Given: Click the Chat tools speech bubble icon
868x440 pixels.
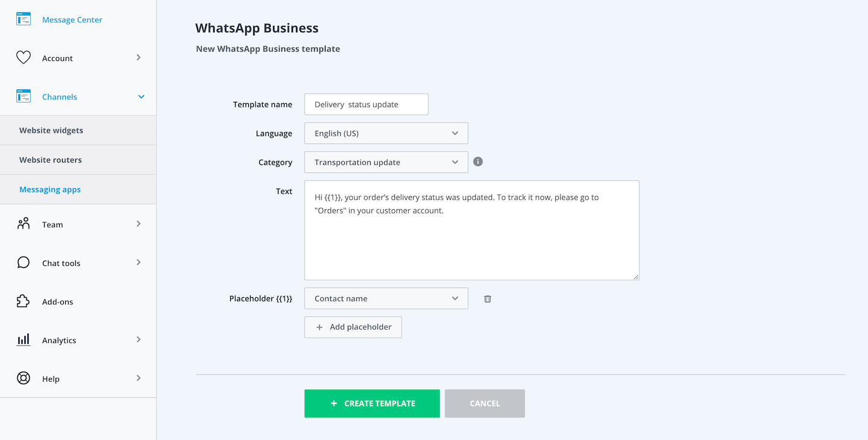Looking at the screenshot, I should [24, 263].
